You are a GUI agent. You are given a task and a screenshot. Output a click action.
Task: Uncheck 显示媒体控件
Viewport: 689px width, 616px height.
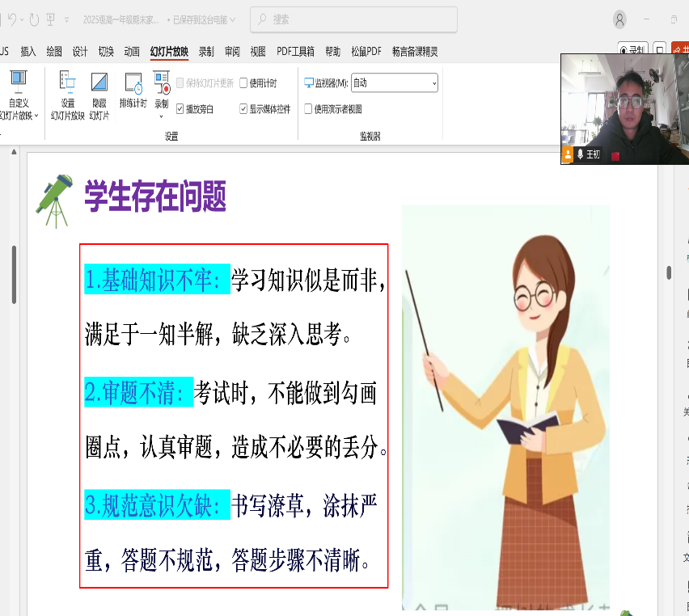click(x=244, y=107)
